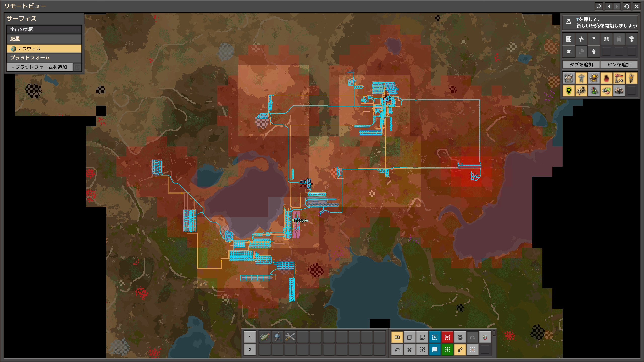Image resolution: width=644 pixels, height=362 pixels.
Task: Select the ナウヴィス planet entry
Action: click(x=44, y=48)
